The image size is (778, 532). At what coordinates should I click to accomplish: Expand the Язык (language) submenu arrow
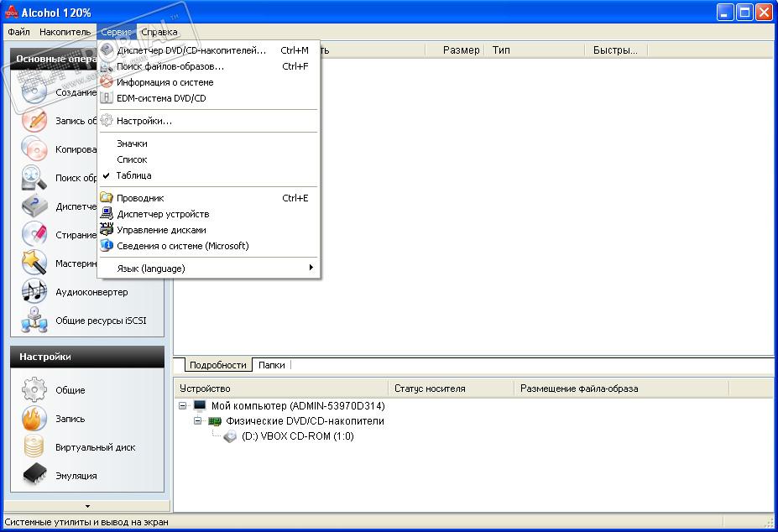coord(311,268)
